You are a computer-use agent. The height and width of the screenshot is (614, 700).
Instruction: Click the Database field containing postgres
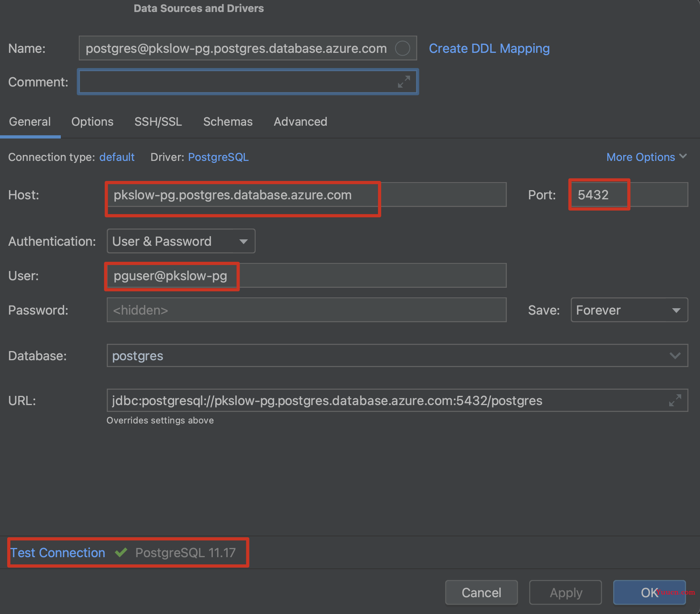[x=397, y=355]
